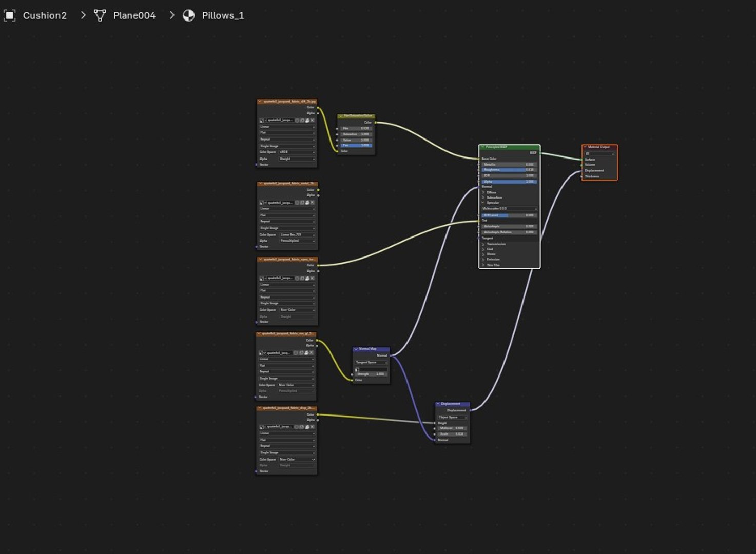Click the Roughness slider in Principled BSDF
The height and width of the screenshot is (554, 756).
[x=509, y=170]
